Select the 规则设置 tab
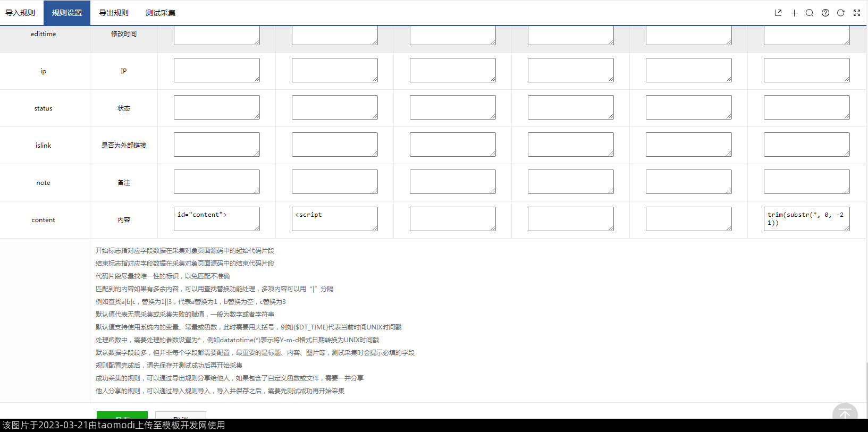Screen dimensions: 868x432 (x=67, y=13)
